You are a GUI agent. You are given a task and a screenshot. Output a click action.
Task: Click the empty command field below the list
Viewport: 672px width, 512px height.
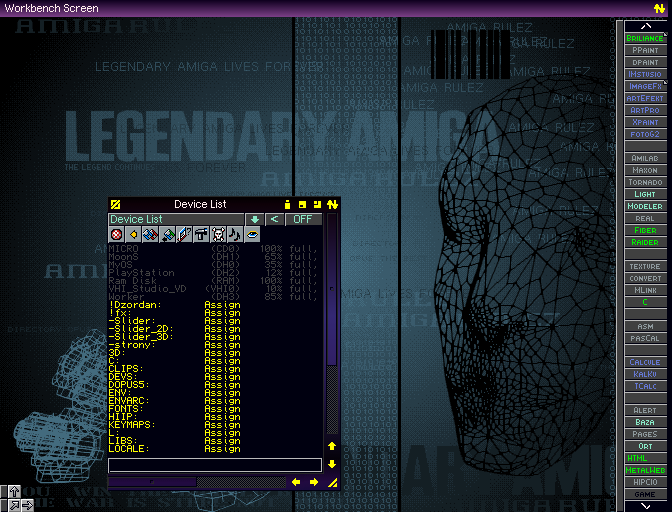[x=215, y=465]
